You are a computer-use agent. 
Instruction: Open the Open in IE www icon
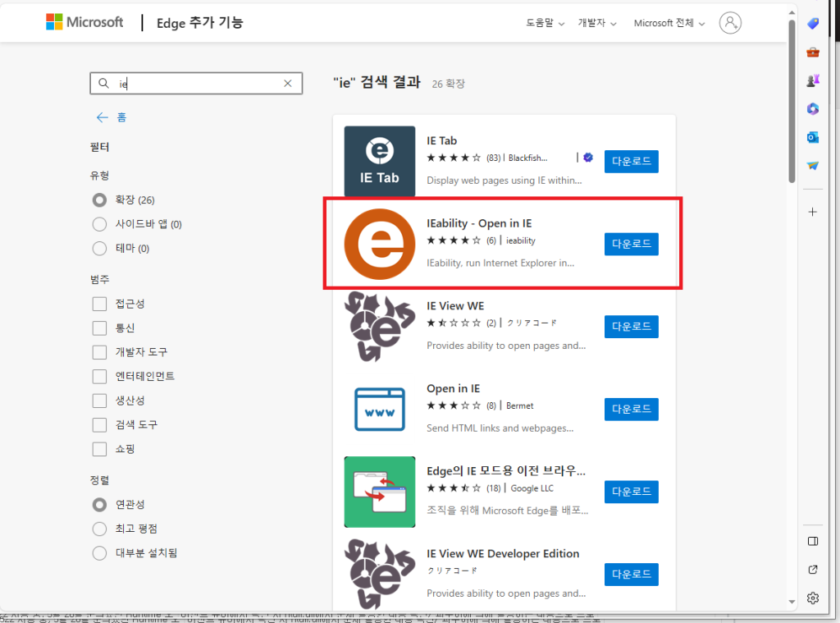tap(379, 409)
